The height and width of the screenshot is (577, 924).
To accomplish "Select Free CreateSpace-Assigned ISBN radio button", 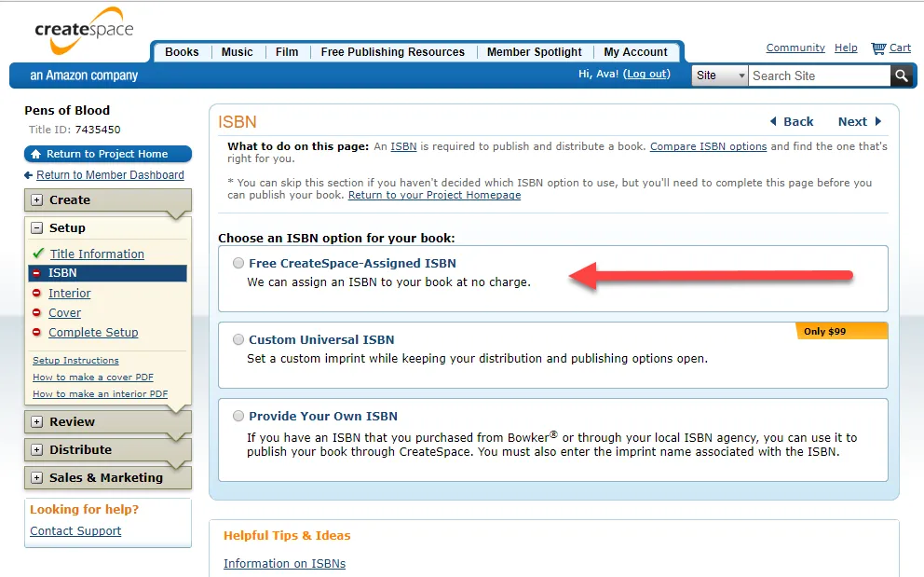I will coord(238,263).
